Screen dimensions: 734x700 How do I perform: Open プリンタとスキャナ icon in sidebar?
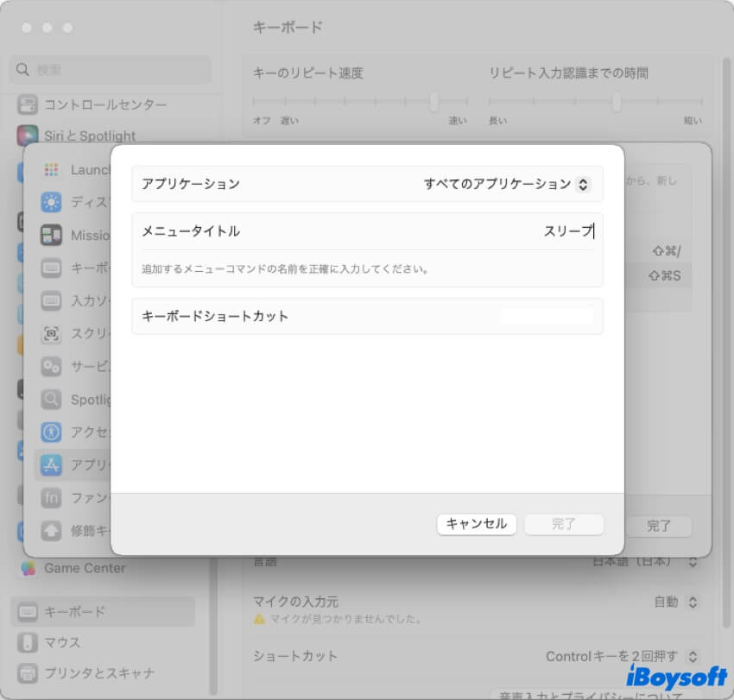coord(28,673)
